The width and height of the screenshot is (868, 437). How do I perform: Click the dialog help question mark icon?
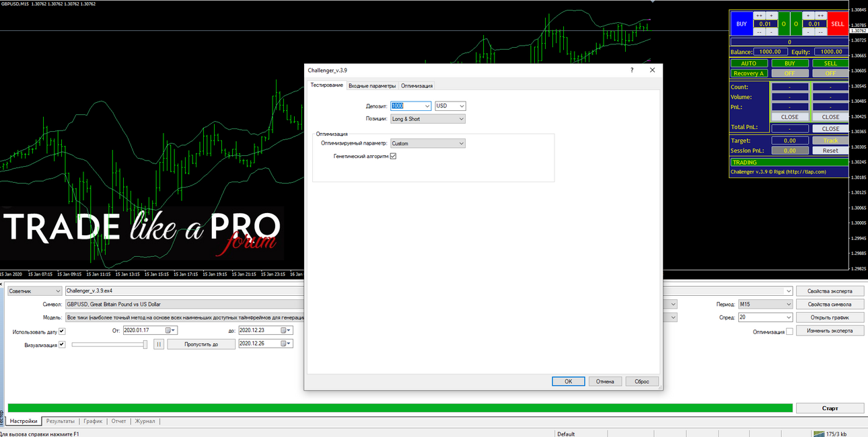coord(632,70)
